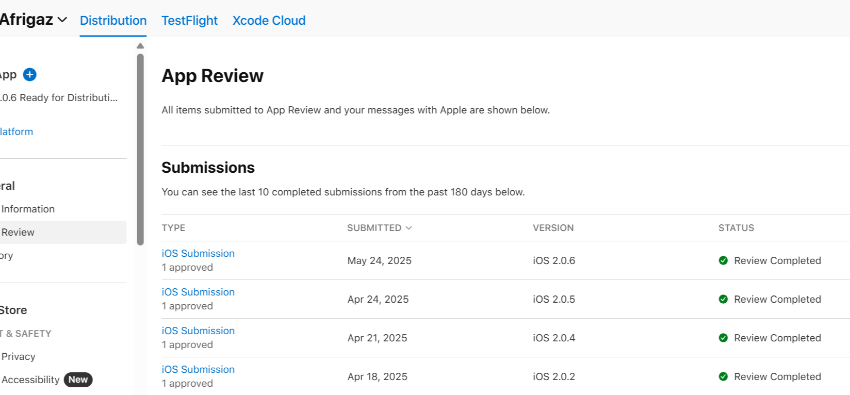Switch to the Distribution tab
850x395 pixels.
(113, 21)
